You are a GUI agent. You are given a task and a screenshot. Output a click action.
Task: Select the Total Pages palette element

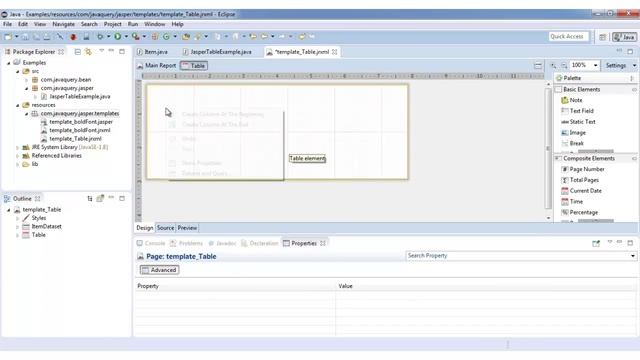pos(580,180)
